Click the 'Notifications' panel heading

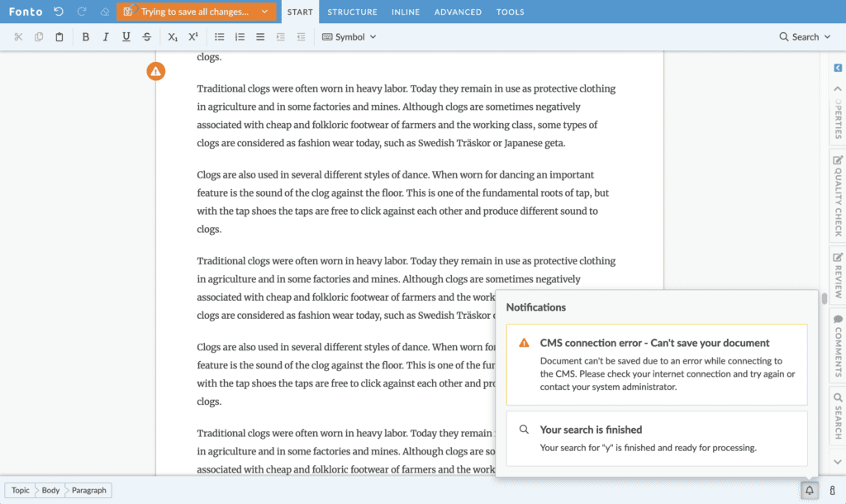pos(535,307)
